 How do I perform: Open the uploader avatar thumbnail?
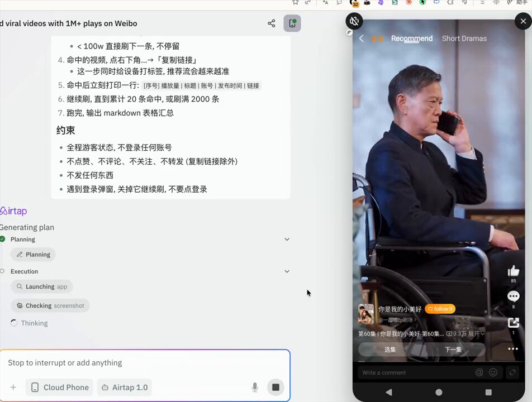(x=365, y=314)
